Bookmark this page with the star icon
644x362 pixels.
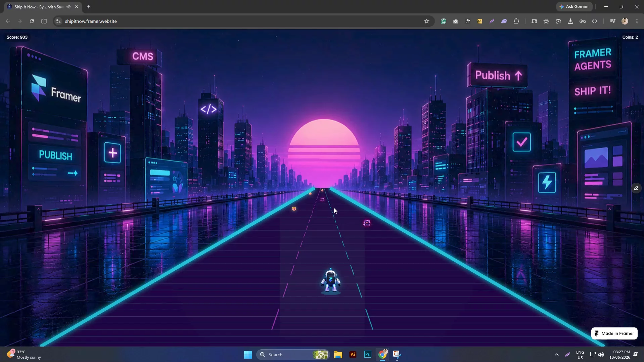[427, 21]
